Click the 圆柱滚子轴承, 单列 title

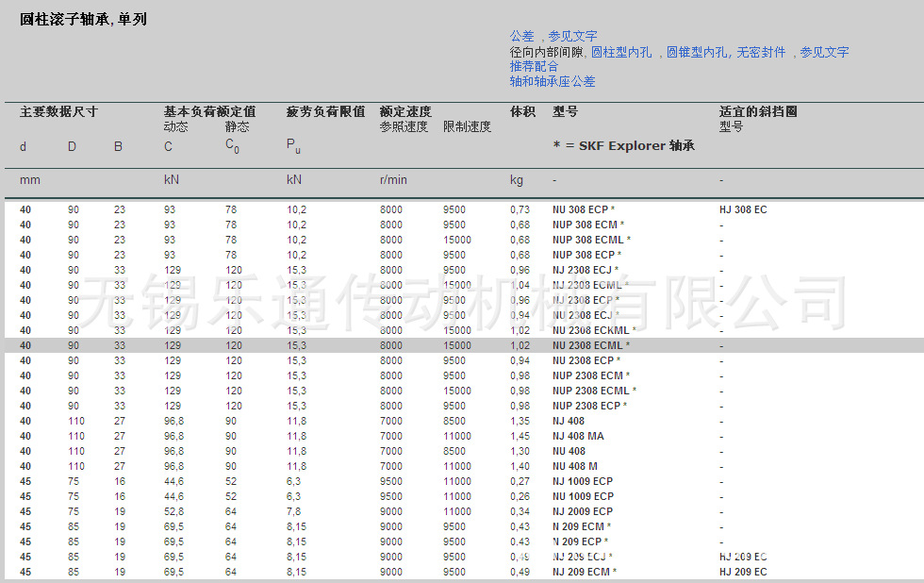(83, 20)
